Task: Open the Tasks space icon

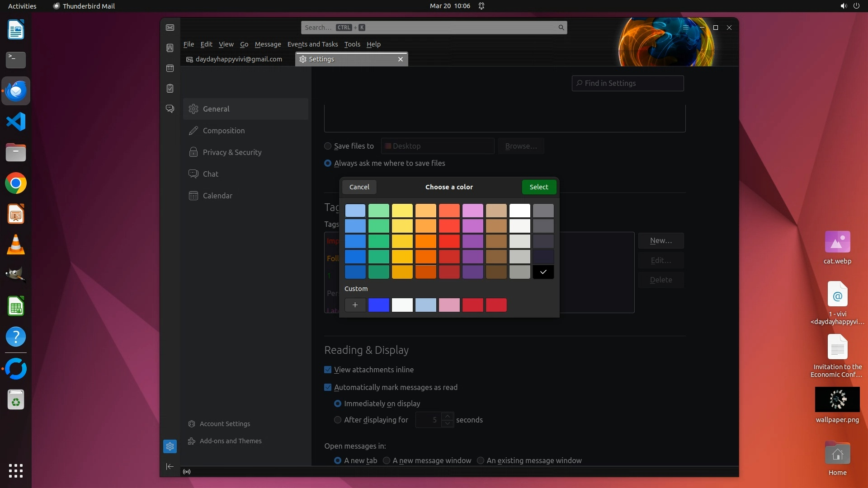Action: (170, 89)
